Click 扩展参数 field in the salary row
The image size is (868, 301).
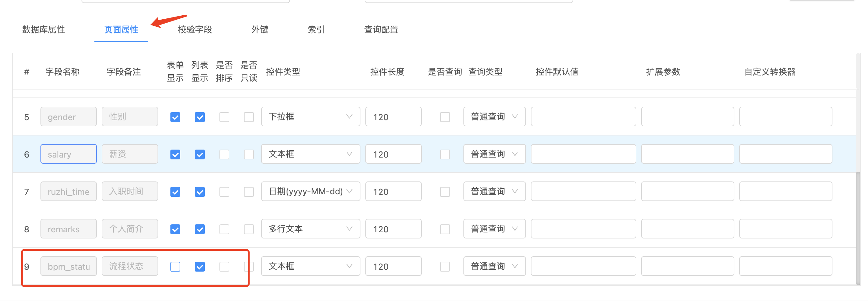(x=687, y=154)
